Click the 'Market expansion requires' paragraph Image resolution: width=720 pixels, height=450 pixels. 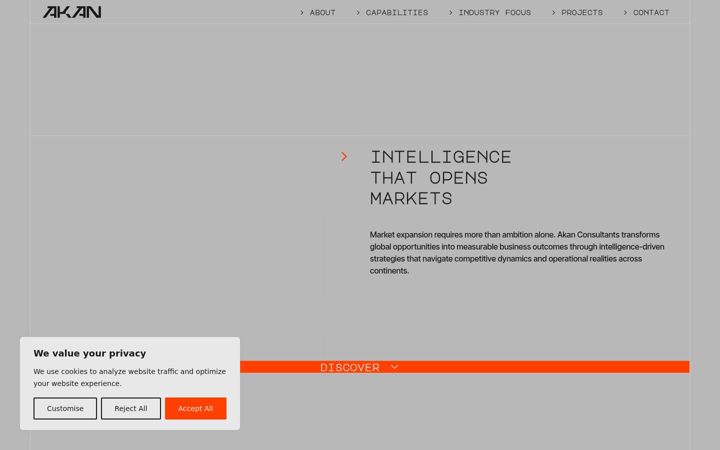tap(517, 253)
